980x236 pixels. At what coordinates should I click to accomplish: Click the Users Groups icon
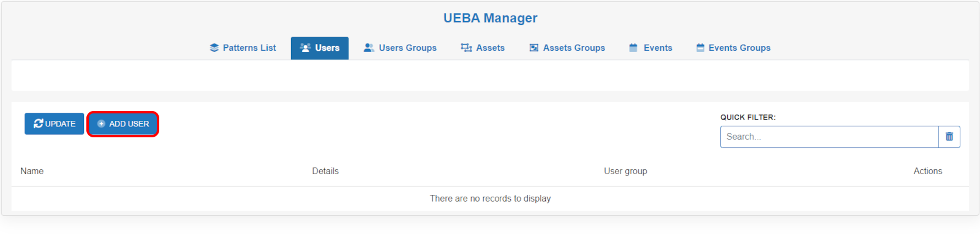pyautogui.click(x=369, y=48)
